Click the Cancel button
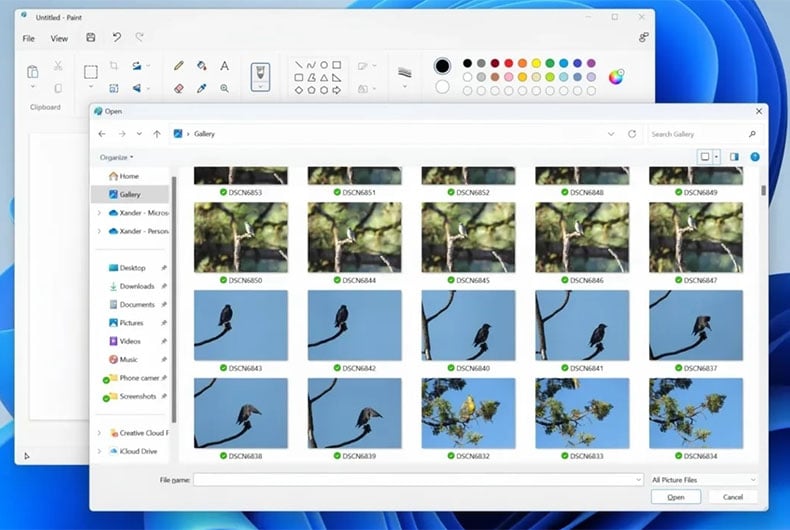790x530 pixels. (x=733, y=497)
